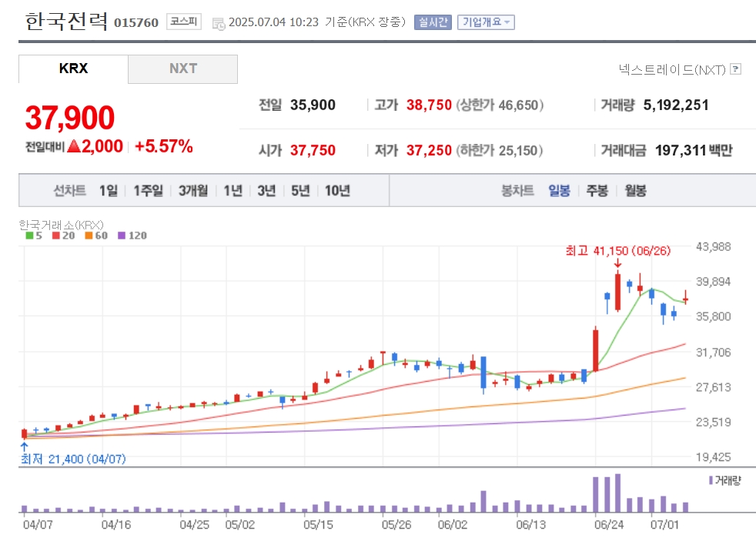The height and width of the screenshot is (548, 756).
Task: Select the KRX tab
Action: pyautogui.click(x=73, y=68)
